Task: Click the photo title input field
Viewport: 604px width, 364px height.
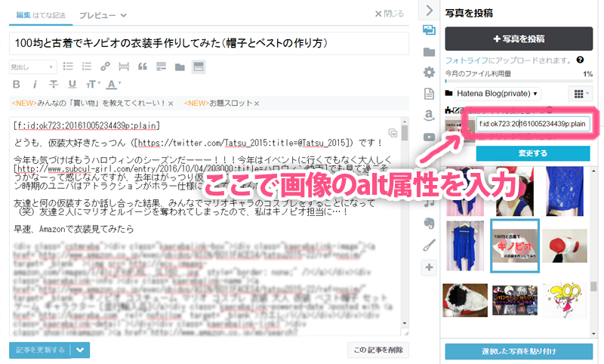Action: (533, 124)
